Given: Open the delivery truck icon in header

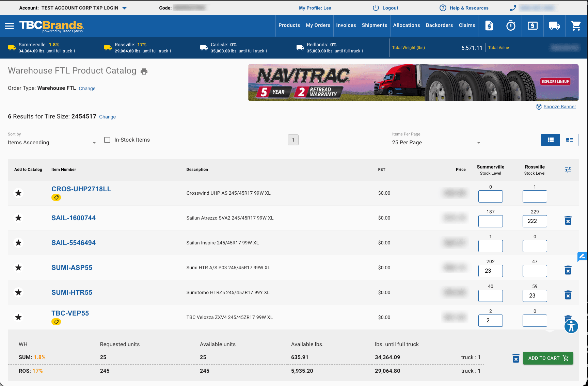Looking at the screenshot, I should pyautogui.click(x=554, y=26).
